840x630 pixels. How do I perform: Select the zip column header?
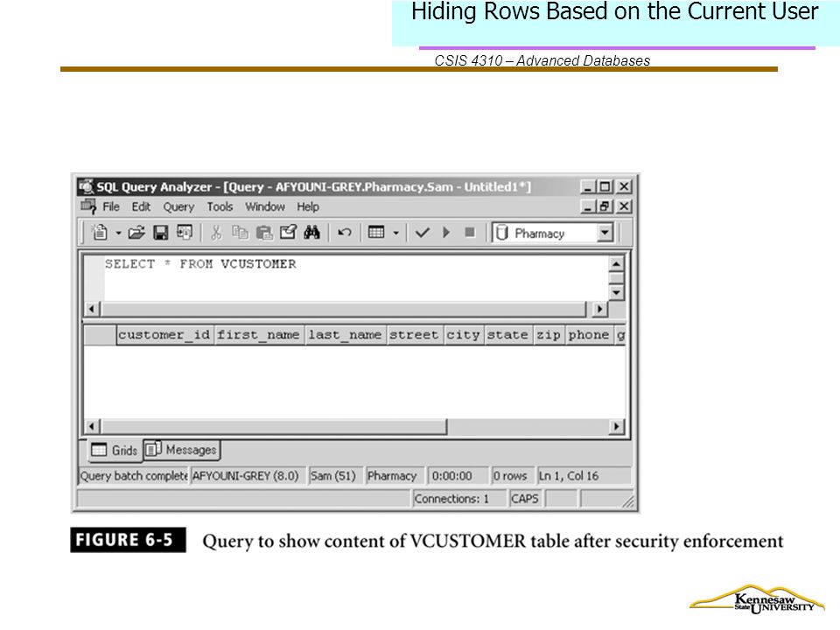[x=549, y=335]
